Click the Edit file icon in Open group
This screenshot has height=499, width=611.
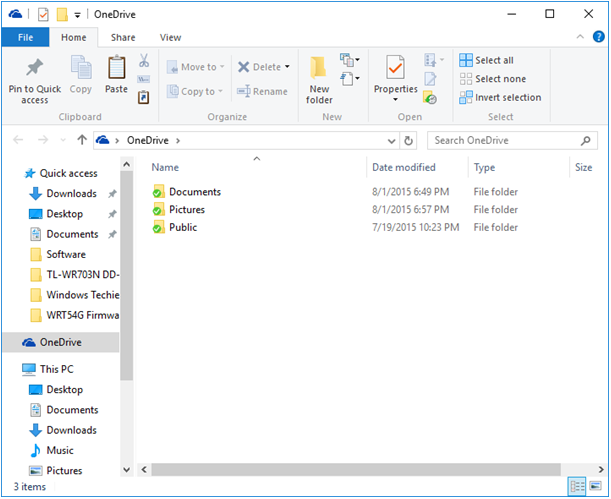430,79
